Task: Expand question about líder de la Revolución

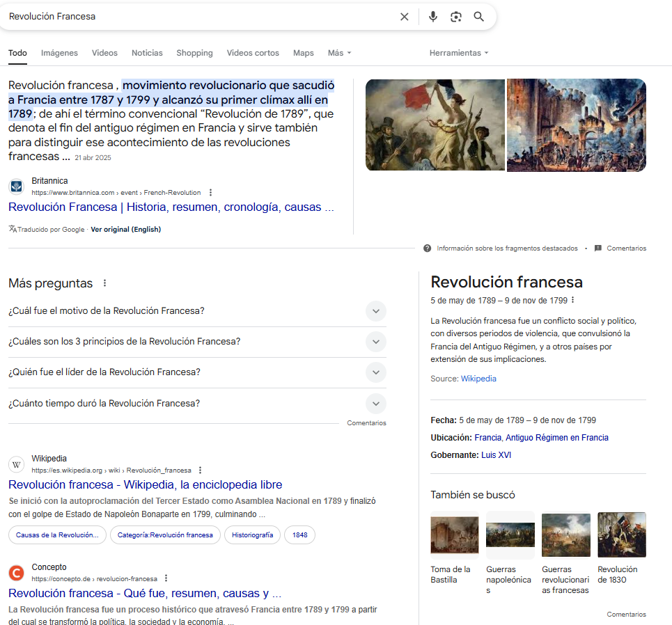Action: point(375,372)
